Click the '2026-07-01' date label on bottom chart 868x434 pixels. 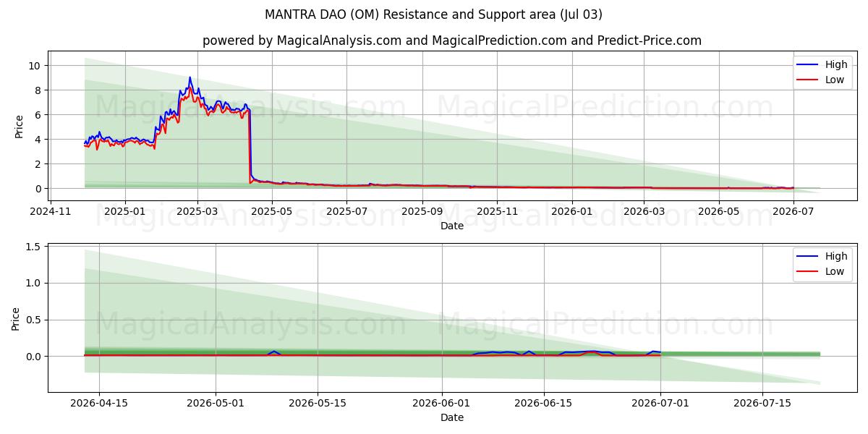click(660, 404)
